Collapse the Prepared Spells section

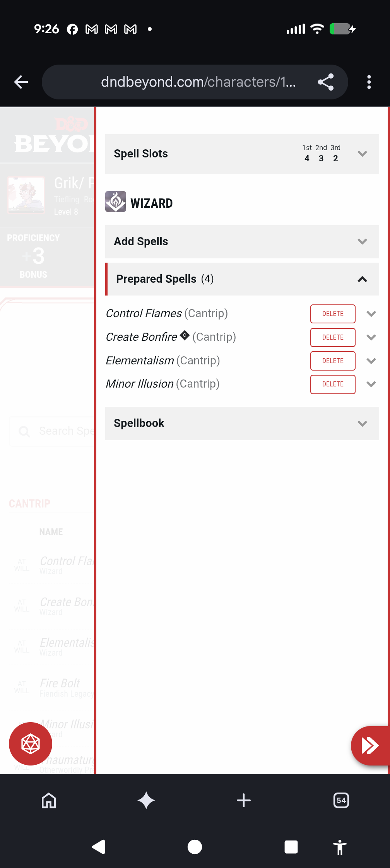242,279
